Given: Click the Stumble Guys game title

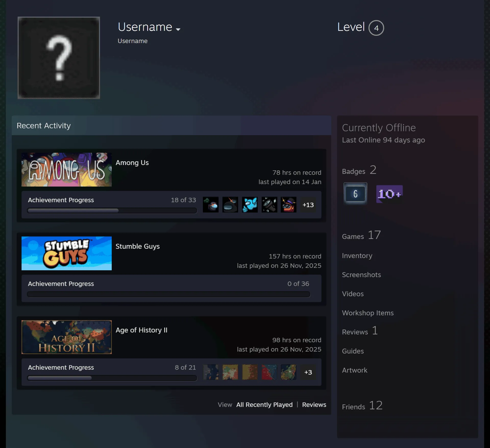Looking at the screenshot, I should (x=138, y=246).
